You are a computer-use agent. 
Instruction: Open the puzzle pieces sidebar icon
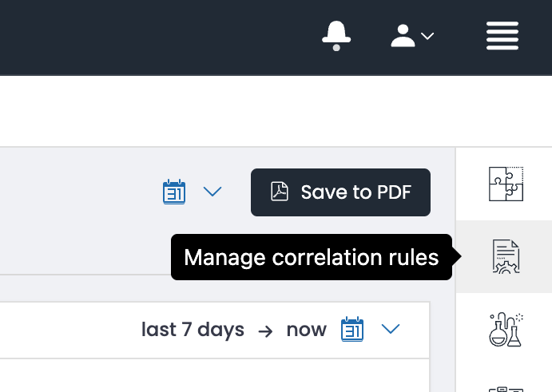[506, 184]
